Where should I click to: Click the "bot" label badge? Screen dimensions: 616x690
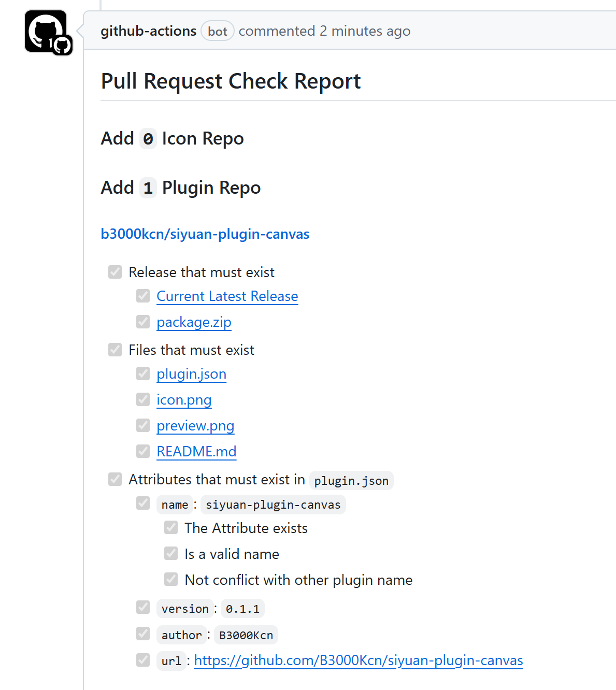[x=218, y=31]
